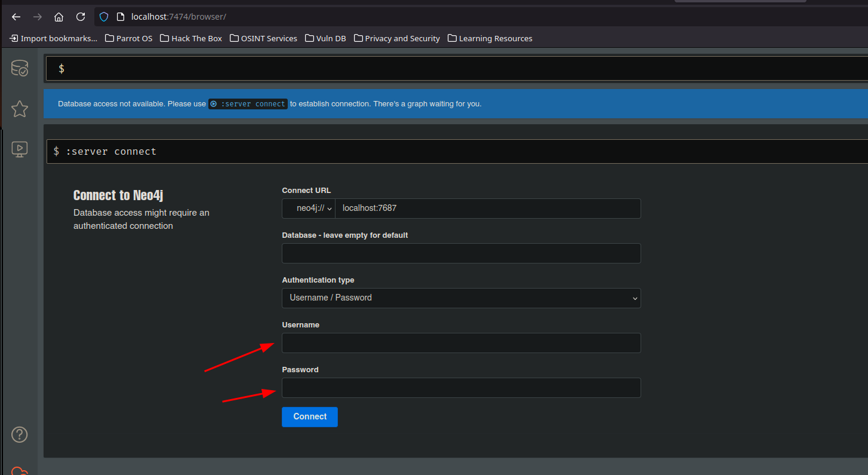This screenshot has width=868, height=475.
Task: Open the Authentication type dropdown
Action: point(461,298)
